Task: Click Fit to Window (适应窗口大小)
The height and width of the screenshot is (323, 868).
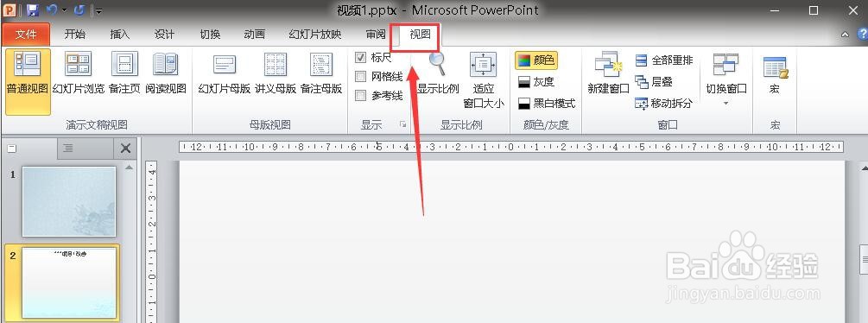Action: tap(484, 81)
